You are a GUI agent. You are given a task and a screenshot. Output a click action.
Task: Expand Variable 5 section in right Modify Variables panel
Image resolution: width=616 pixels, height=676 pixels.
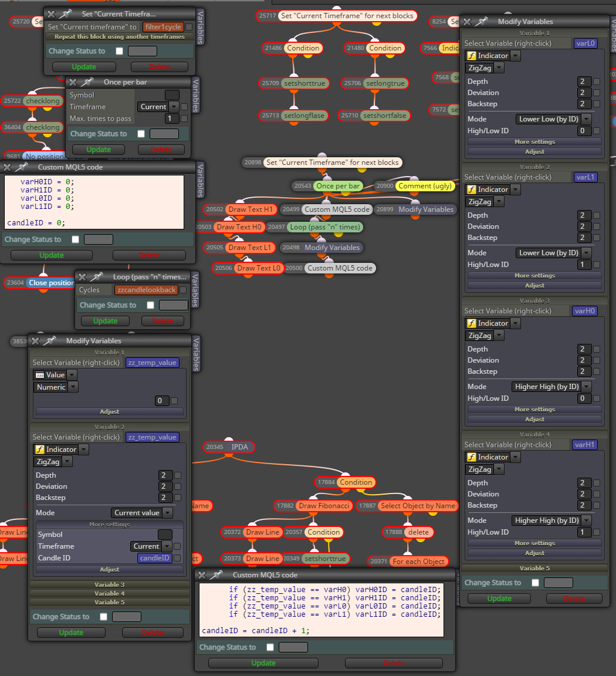point(534,568)
